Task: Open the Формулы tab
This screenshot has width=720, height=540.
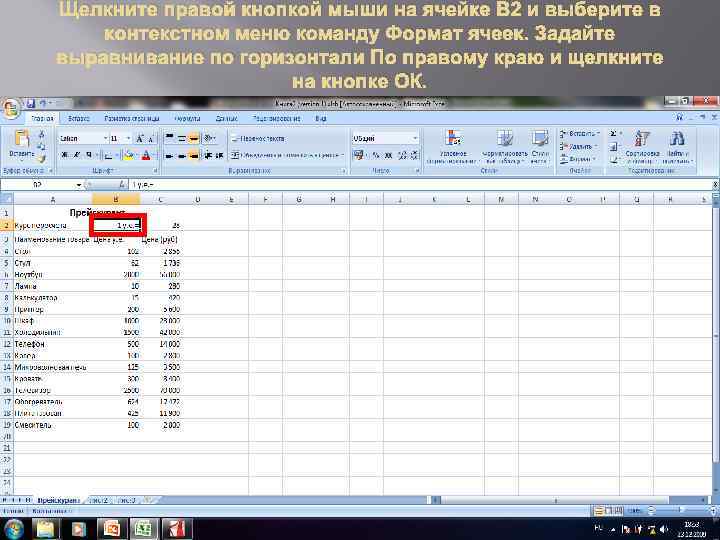Action: coord(187,118)
